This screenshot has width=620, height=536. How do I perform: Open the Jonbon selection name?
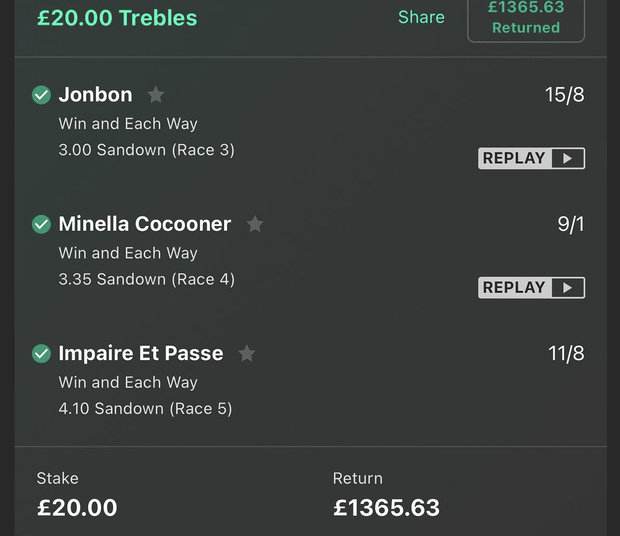pos(95,95)
